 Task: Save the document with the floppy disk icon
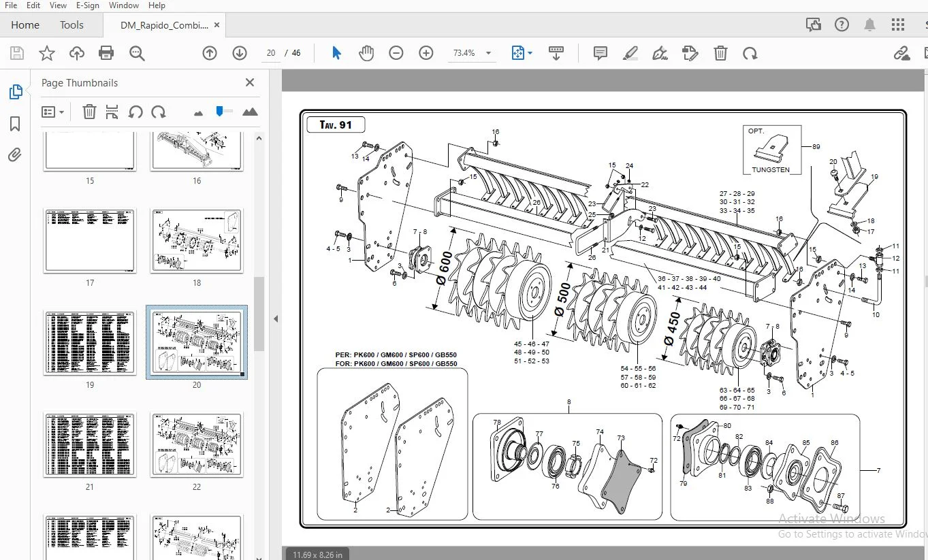[x=17, y=53]
